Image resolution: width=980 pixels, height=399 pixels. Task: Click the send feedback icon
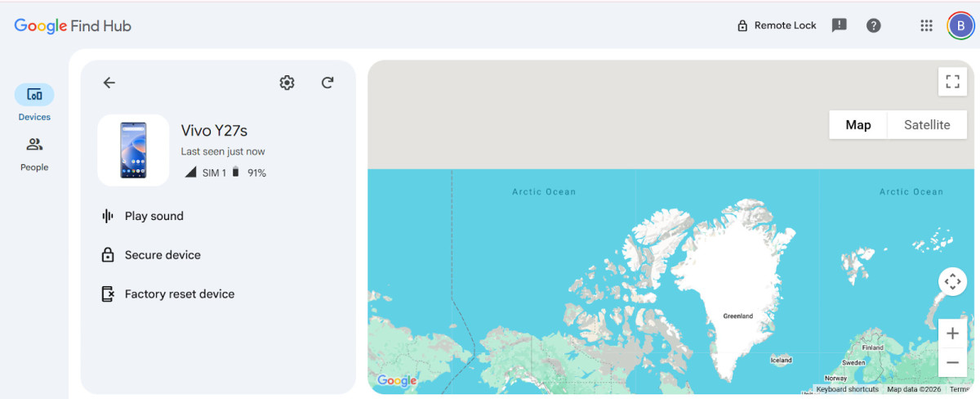click(839, 25)
